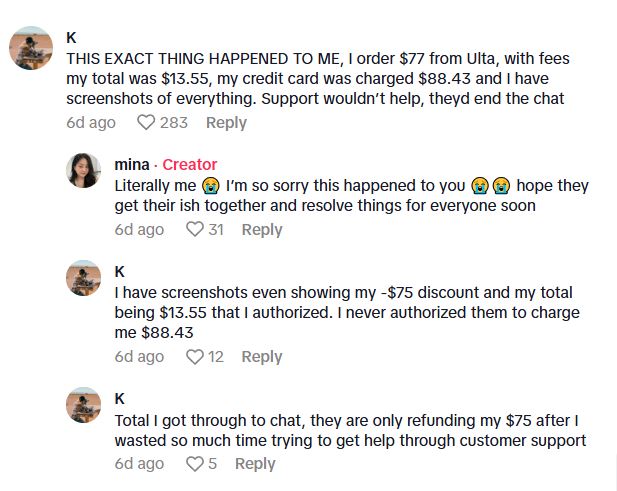
Task: Reply to K's comment about chat refund
Action: pos(255,464)
